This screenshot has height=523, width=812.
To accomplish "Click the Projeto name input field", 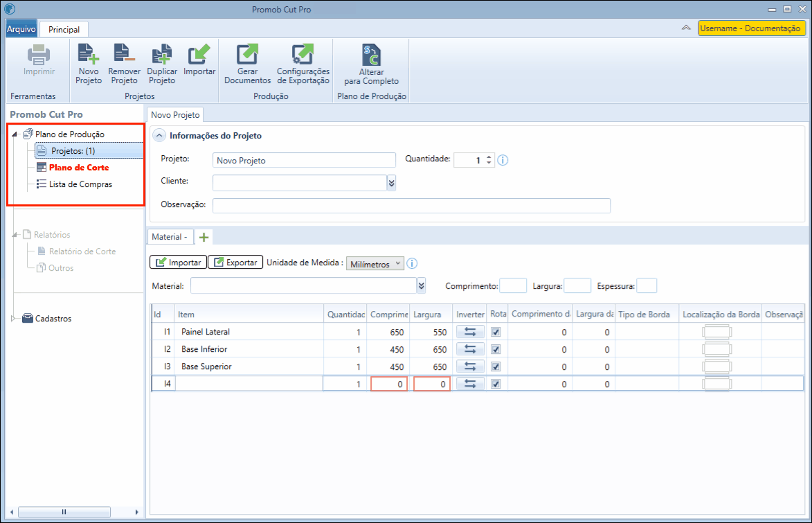I will pyautogui.click(x=304, y=160).
